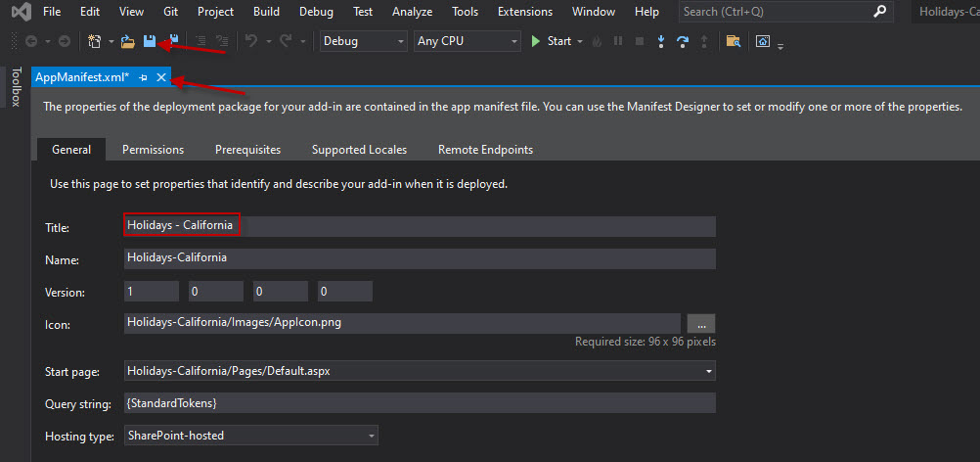Click the decrease indent toolbar icon
Screen dimensions: 980x462
[x=200, y=41]
